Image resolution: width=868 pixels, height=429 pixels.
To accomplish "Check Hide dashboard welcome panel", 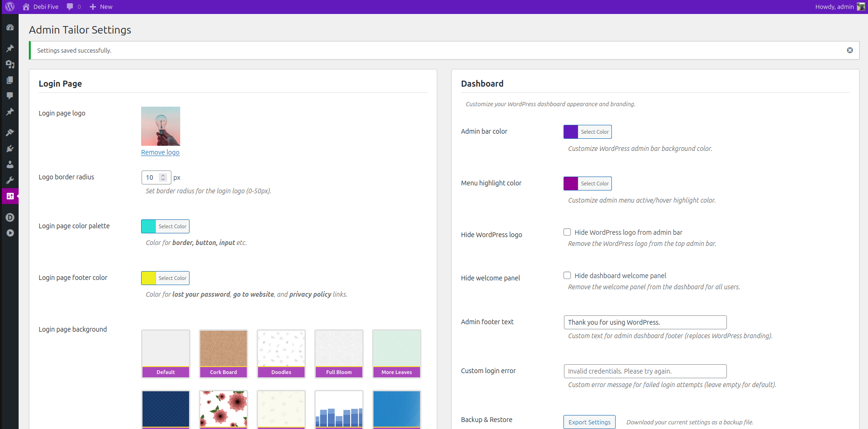I will click(x=567, y=275).
